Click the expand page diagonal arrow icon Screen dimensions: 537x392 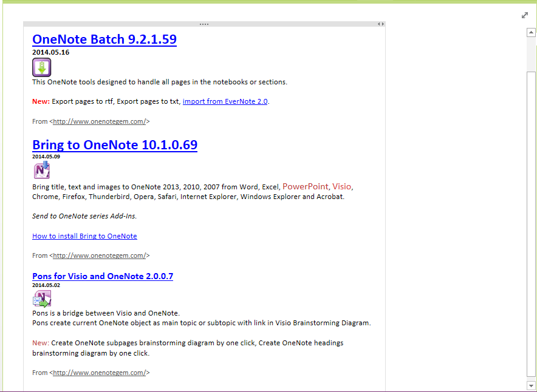(x=525, y=15)
